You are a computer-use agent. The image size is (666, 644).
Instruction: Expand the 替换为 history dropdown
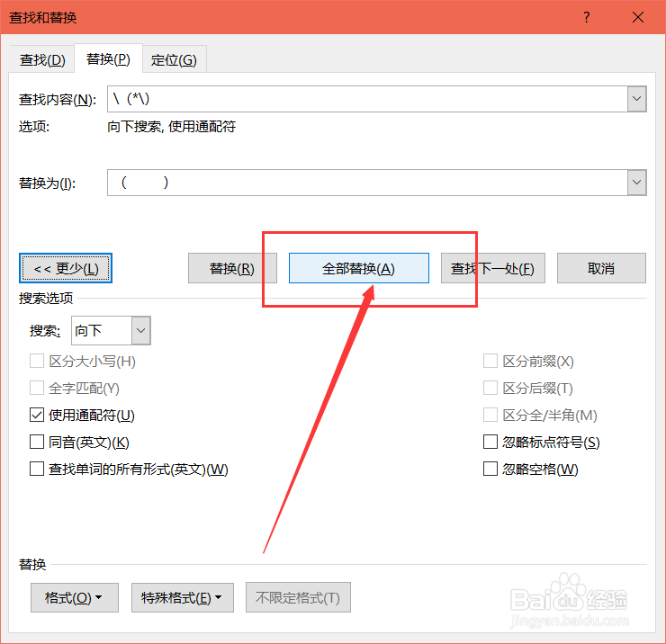click(636, 183)
